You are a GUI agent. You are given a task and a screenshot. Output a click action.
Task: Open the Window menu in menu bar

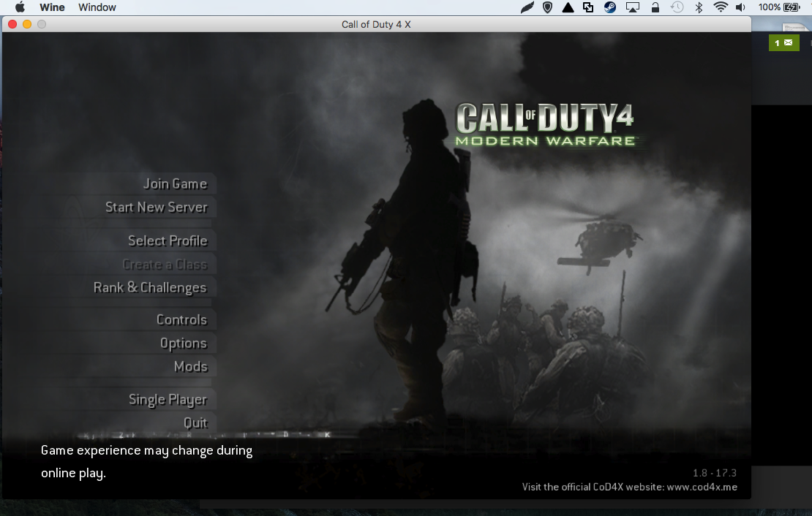[97, 7]
